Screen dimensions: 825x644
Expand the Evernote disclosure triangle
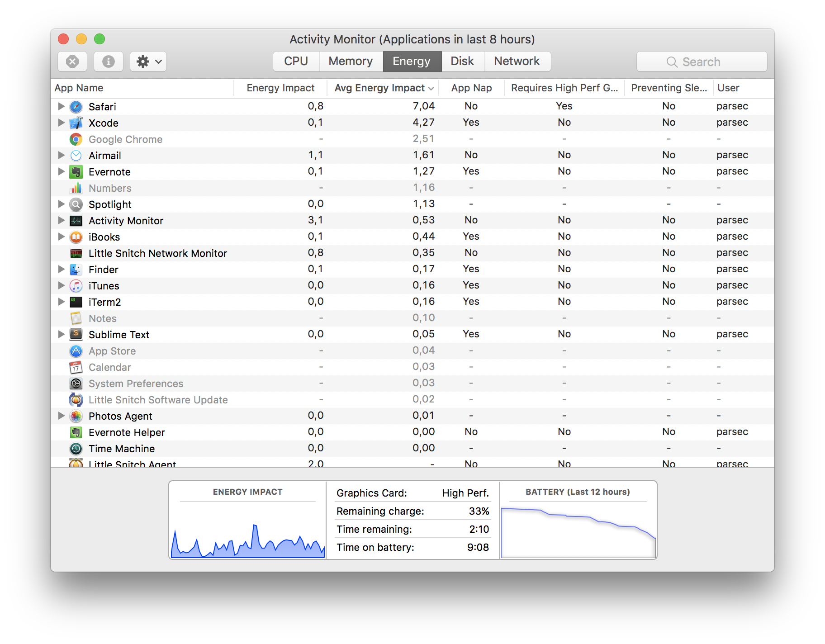tap(62, 171)
